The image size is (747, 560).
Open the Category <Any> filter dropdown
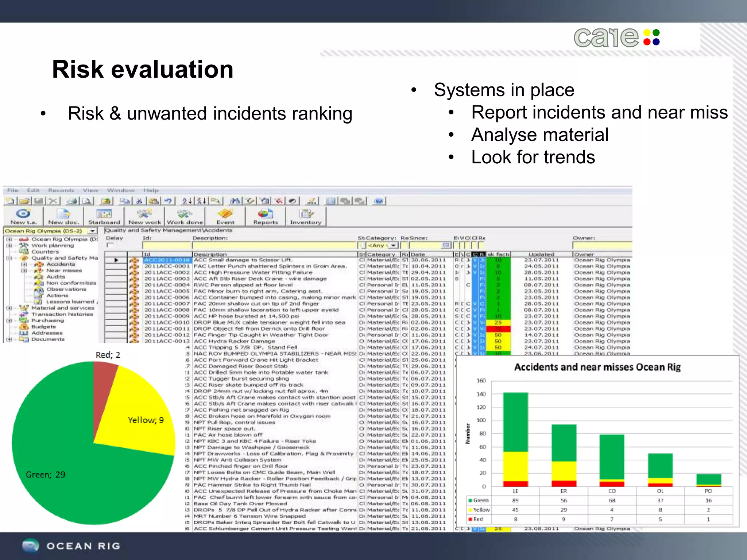click(x=393, y=245)
